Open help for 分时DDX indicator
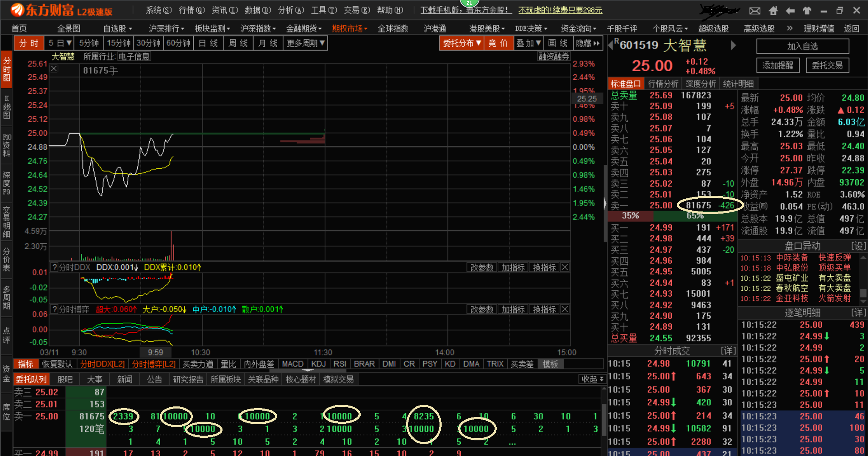 click(54, 267)
